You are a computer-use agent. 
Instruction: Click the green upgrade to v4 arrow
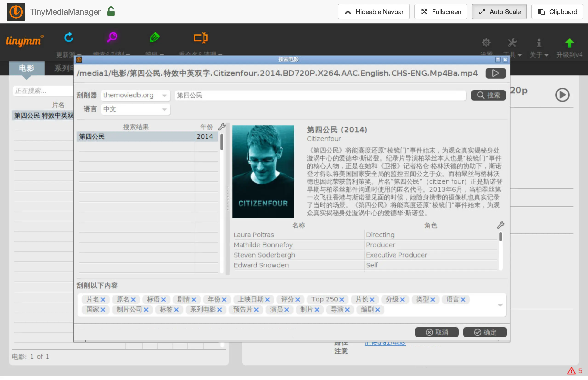click(x=569, y=43)
